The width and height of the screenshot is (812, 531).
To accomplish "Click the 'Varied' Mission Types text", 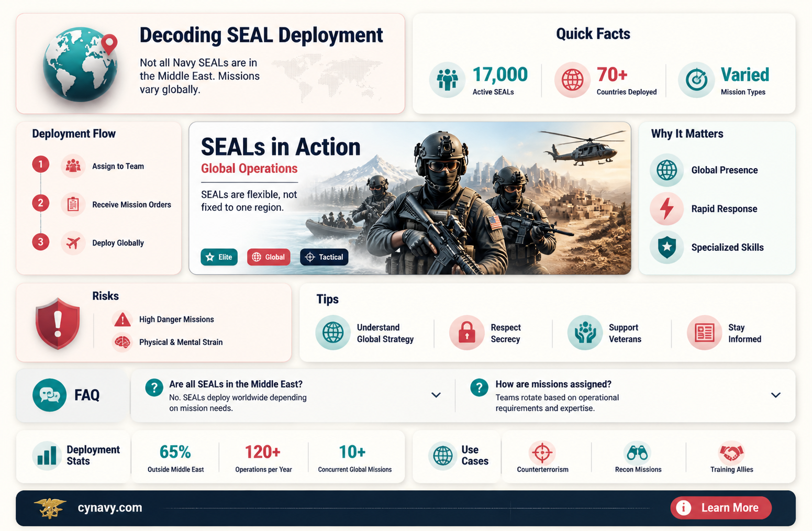I will (745, 75).
